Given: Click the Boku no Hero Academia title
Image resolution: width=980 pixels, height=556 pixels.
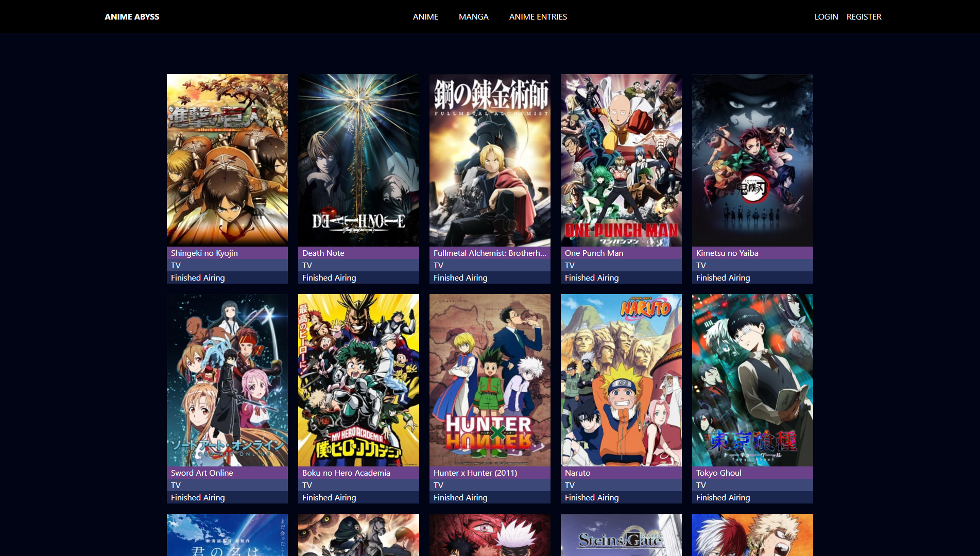Looking at the screenshot, I should click(346, 473).
